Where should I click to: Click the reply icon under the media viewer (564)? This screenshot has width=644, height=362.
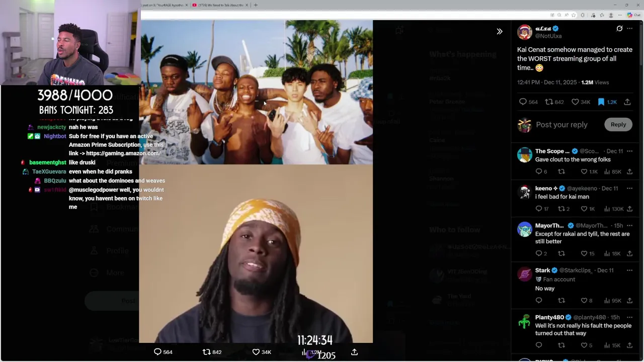click(x=163, y=352)
